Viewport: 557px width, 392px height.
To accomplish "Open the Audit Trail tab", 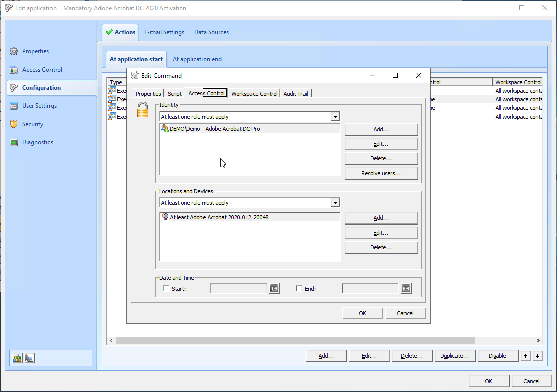I will pos(295,94).
